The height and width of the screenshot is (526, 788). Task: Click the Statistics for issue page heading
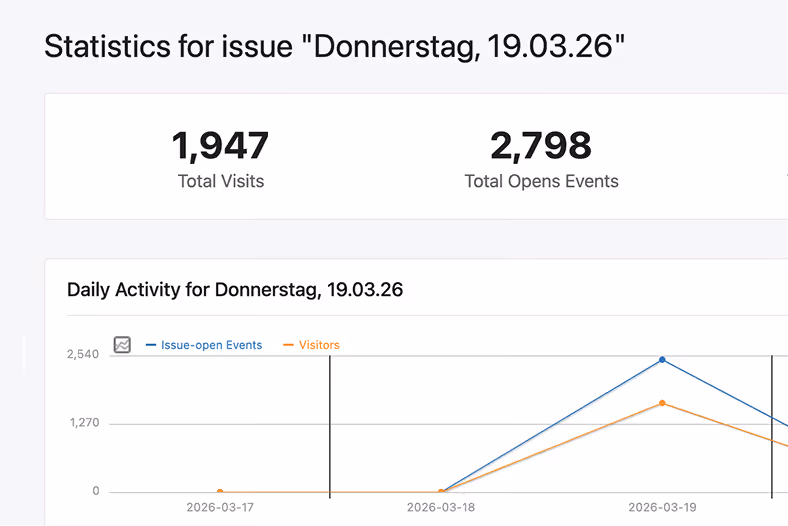click(x=334, y=47)
